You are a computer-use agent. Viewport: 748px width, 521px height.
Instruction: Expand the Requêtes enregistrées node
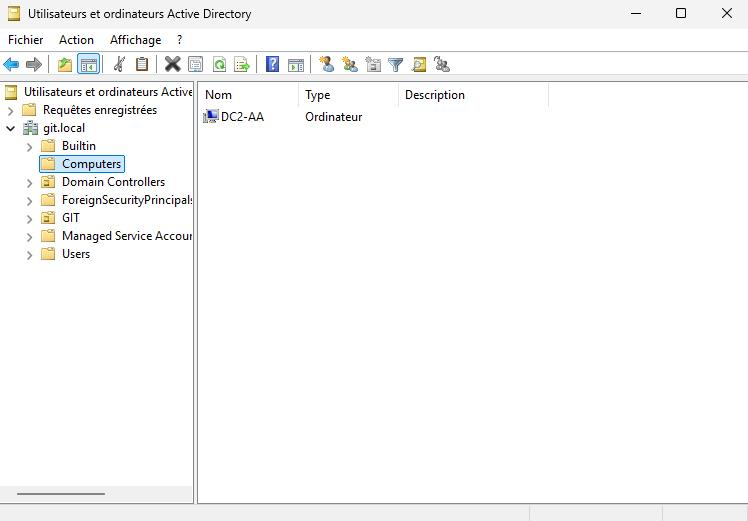click(x=11, y=111)
